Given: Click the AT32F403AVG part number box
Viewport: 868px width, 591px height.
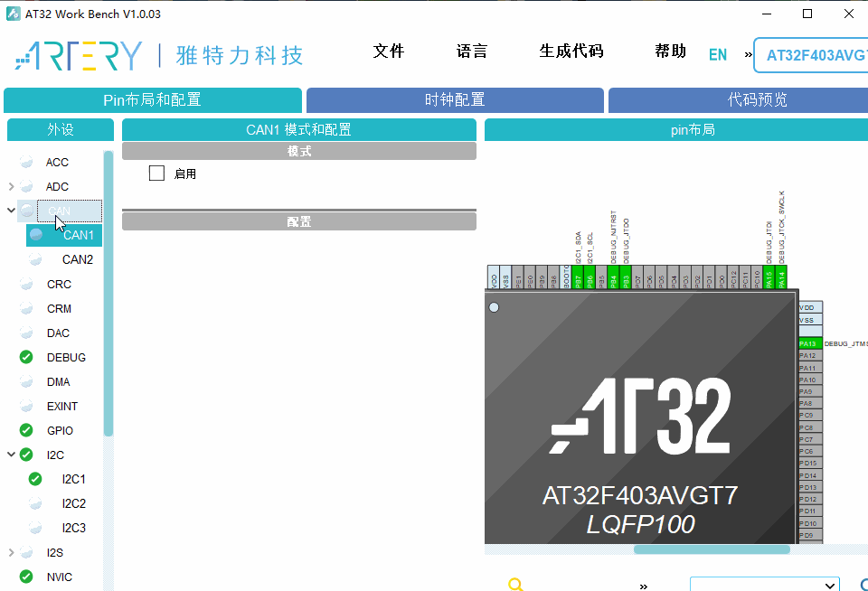Looking at the screenshot, I should click(x=811, y=55).
